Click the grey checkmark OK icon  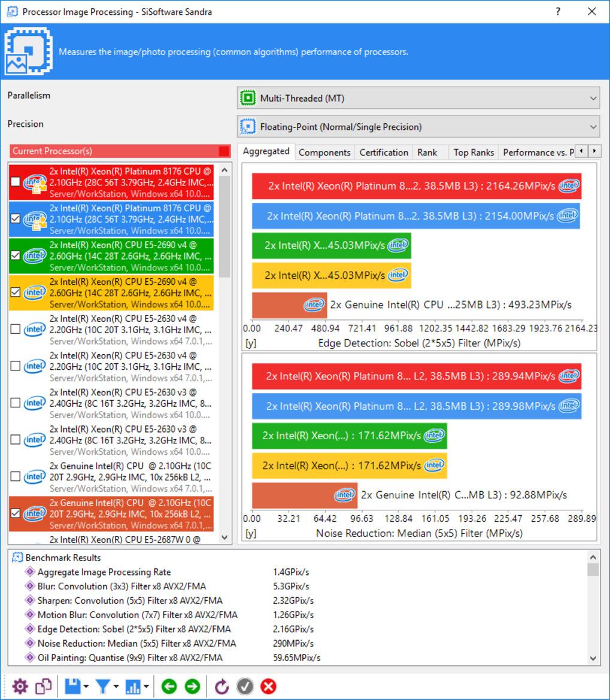pos(245,686)
